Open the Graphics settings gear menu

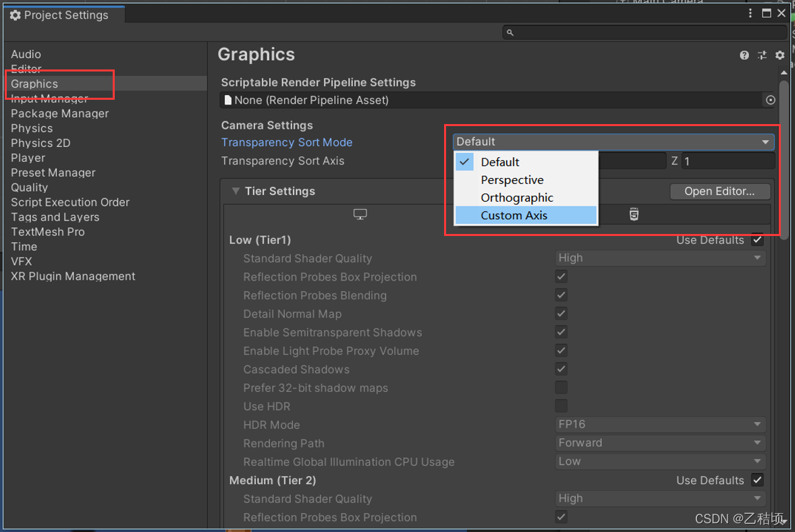pos(779,55)
